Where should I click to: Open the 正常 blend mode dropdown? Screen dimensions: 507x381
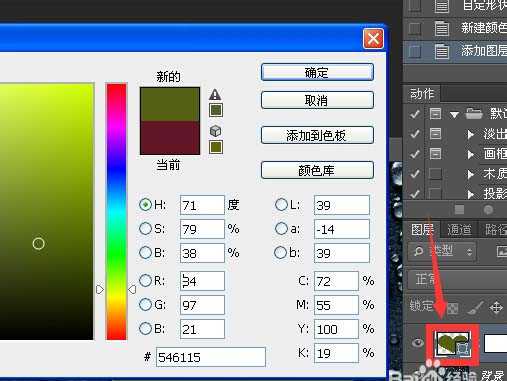click(x=457, y=279)
